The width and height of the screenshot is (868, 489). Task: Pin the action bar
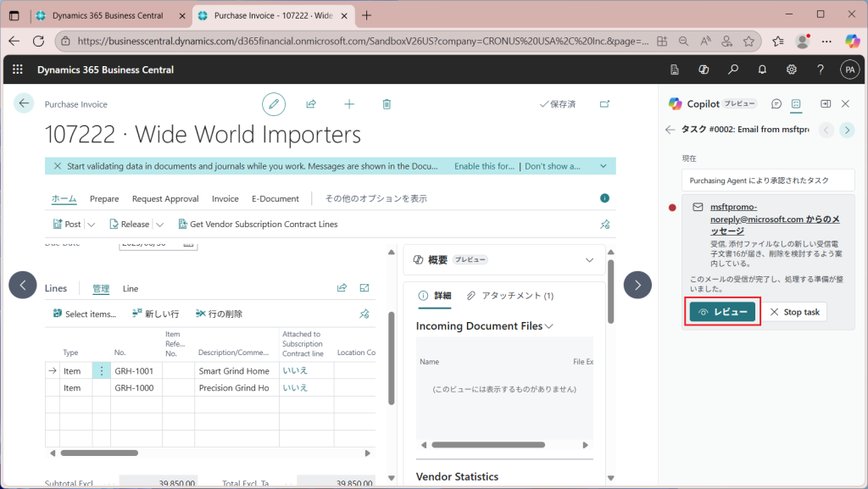[x=604, y=224]
